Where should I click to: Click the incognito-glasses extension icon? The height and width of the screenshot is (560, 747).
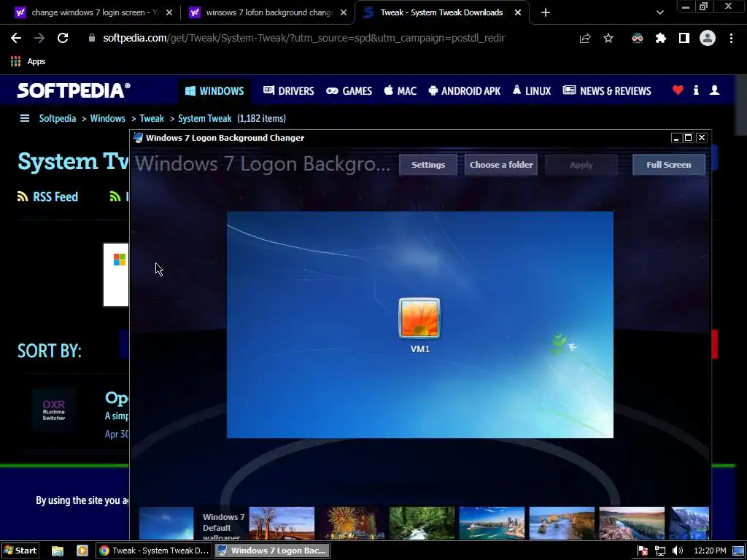637,38
